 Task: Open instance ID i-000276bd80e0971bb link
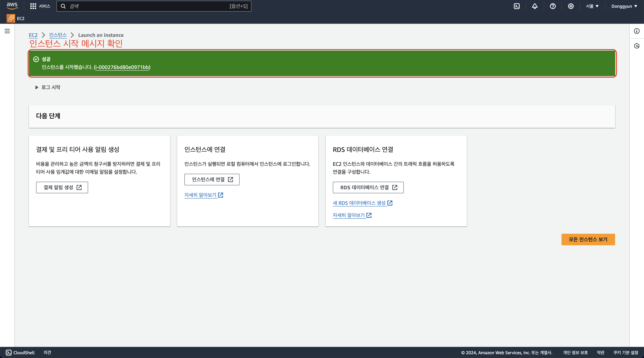(x=122, y=67)
